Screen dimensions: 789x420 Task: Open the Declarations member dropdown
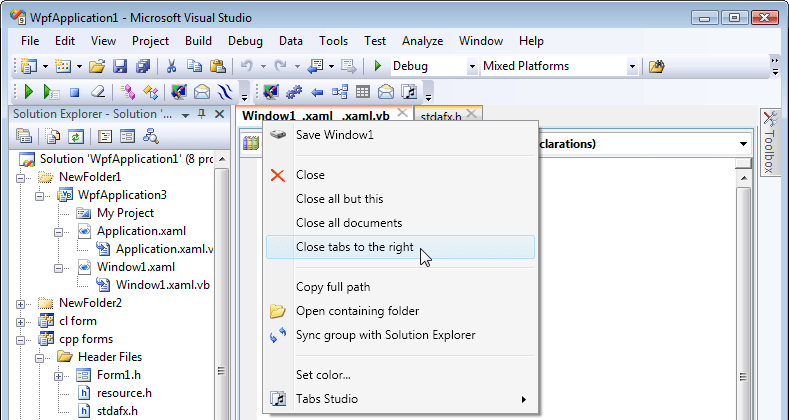pyautogui.click(x=743, y=144)
